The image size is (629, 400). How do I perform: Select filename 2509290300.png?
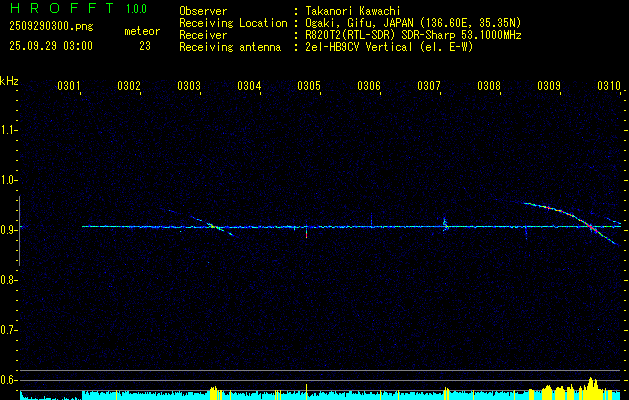tap(51, 27)
